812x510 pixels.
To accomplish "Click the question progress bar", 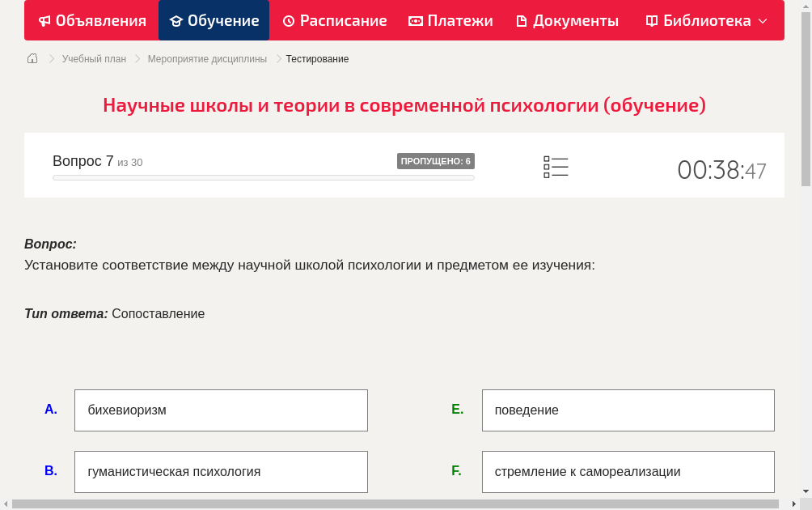I will click(263, 177).
